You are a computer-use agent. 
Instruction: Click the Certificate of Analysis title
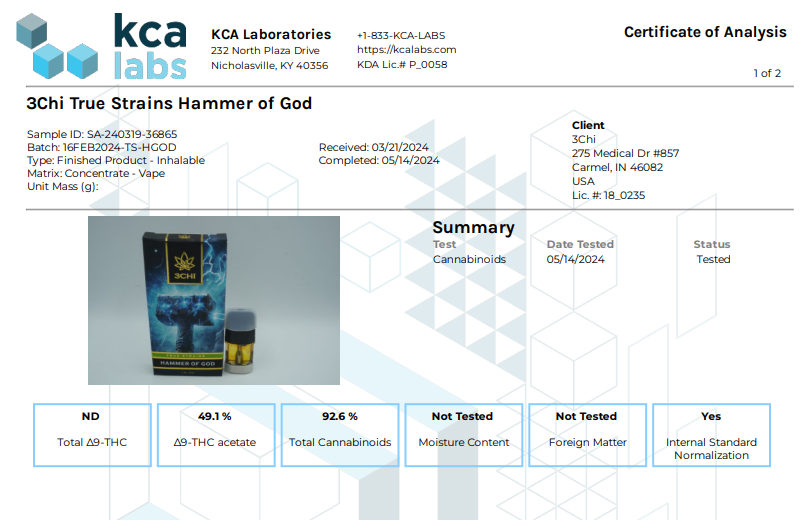(705, 32)
